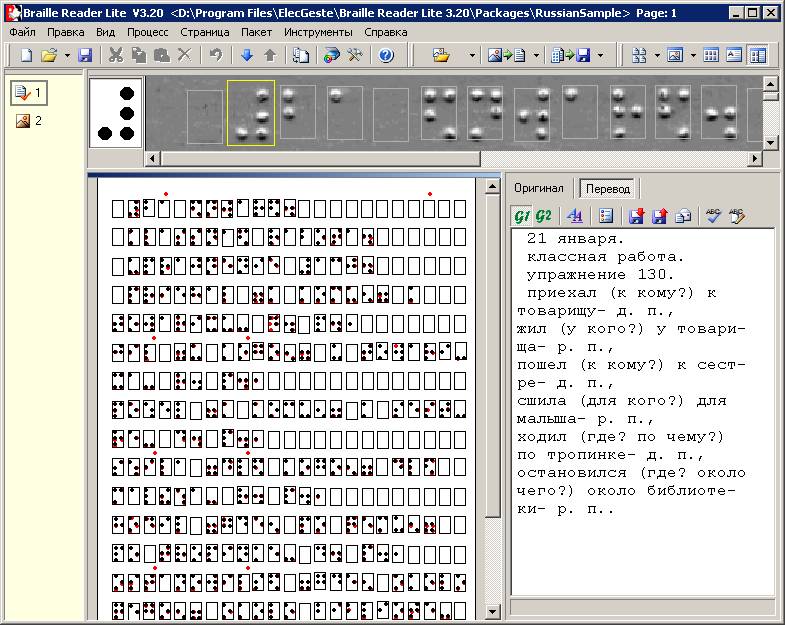Expand the dropdown of image view icon
785x625 pixels.
click(693, 56)
